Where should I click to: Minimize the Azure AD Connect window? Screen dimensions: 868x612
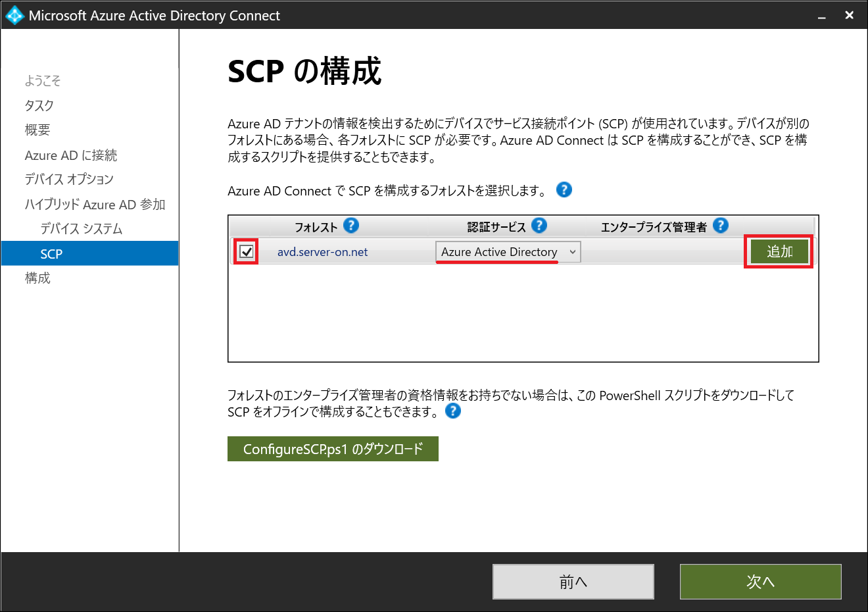coord(821,16)
